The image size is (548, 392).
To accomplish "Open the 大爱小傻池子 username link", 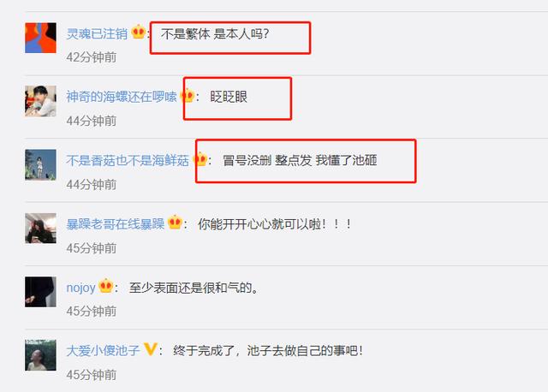I will 103,350.
